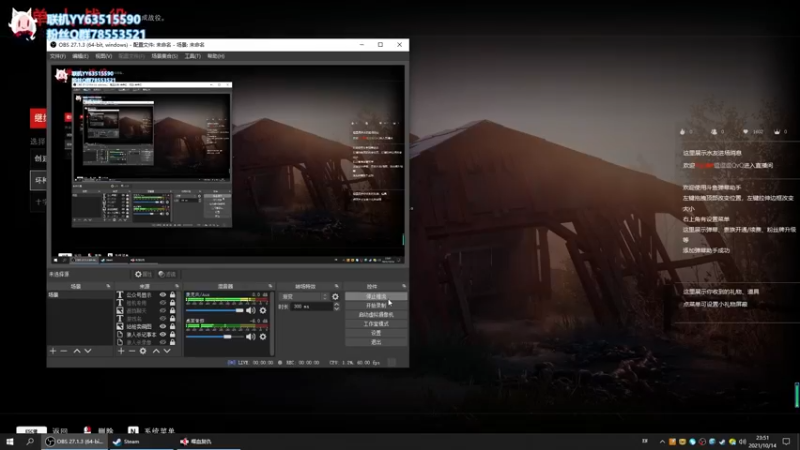800x450 pixels.
Task: Expand the hidden system tray icons chevron
Action: tap(662, 442)
